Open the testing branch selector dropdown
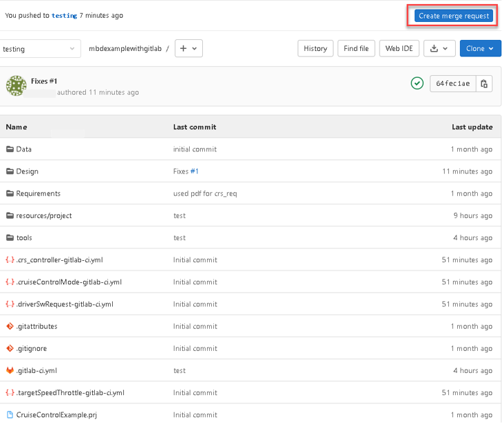The height and width of the screenshot is (426, 504). [x=40, y=49]
